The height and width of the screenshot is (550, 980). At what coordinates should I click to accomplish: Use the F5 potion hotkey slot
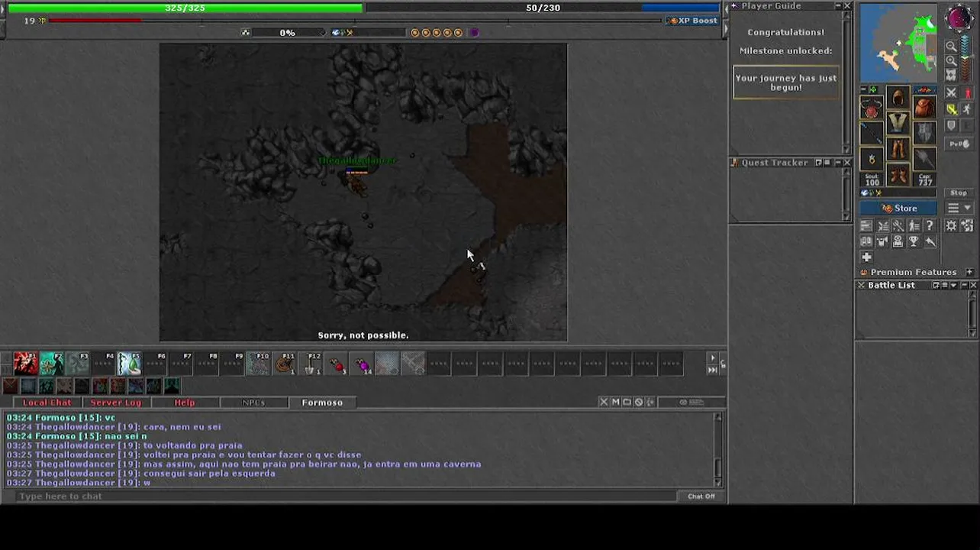click(129, 364)
